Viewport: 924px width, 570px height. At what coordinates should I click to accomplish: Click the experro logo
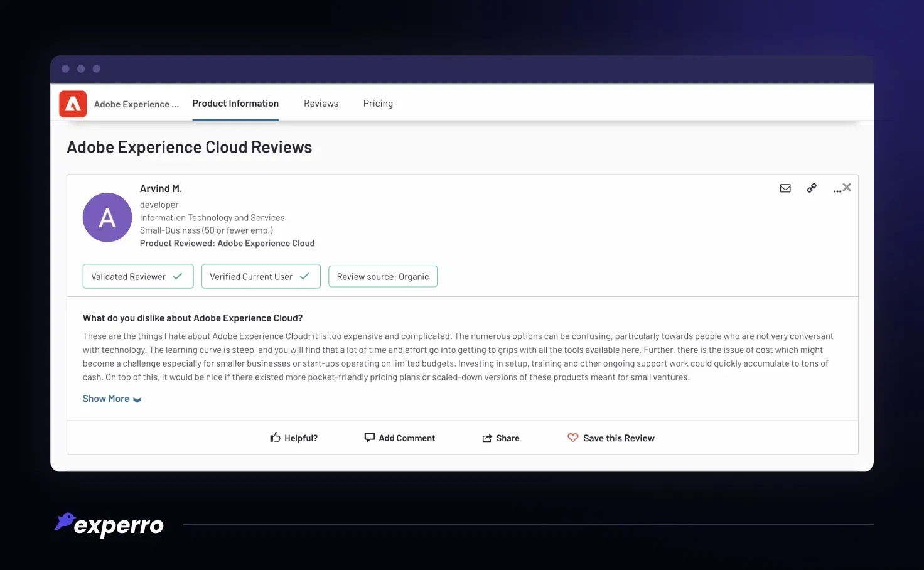point(109,525)
